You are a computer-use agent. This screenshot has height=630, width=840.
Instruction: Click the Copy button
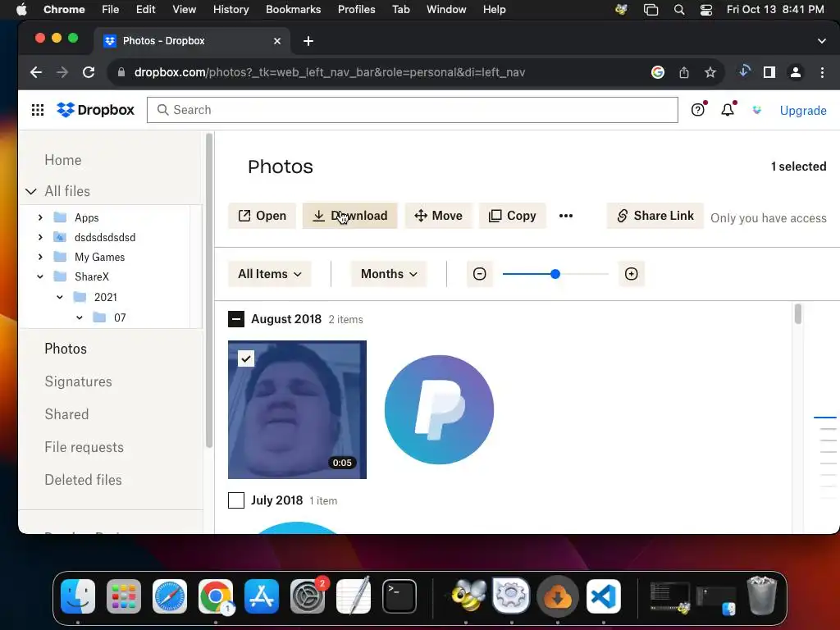[x=512, y=216]
